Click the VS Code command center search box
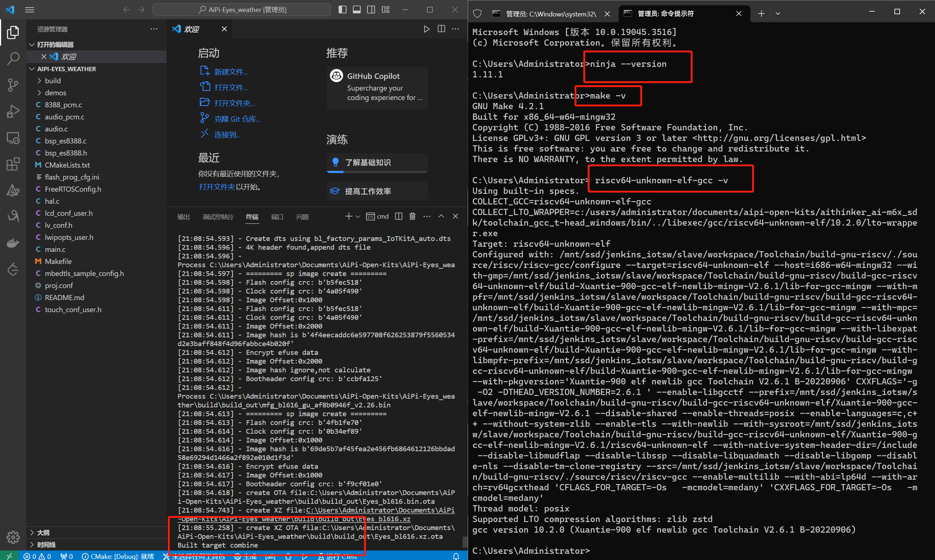Screen dimensions: 935x560 point(242,10)
